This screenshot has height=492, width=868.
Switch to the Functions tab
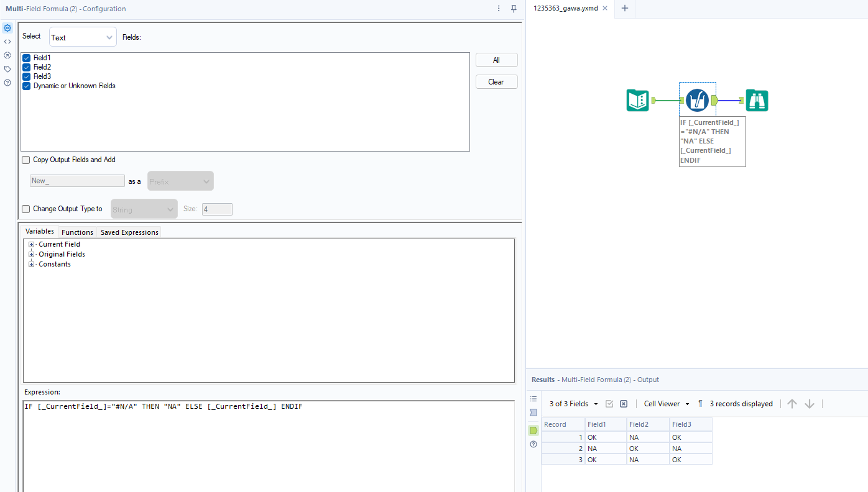(77, 231)
